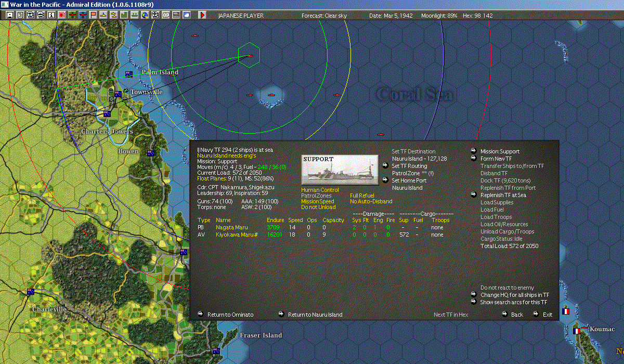Open the bases list toolbar icon

pyautogui.click(x=134, y=15)
